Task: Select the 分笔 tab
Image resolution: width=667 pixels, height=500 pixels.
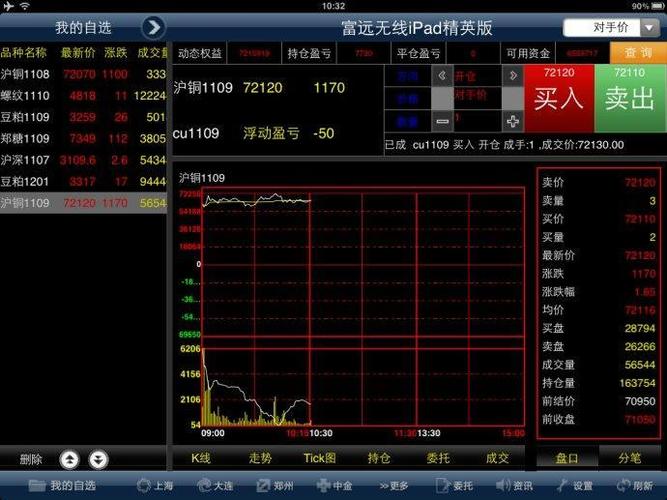Action: (630, 458)
